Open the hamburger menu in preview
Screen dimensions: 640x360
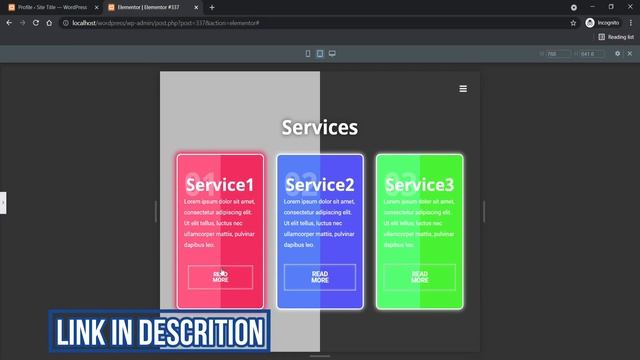coord(463,89)
